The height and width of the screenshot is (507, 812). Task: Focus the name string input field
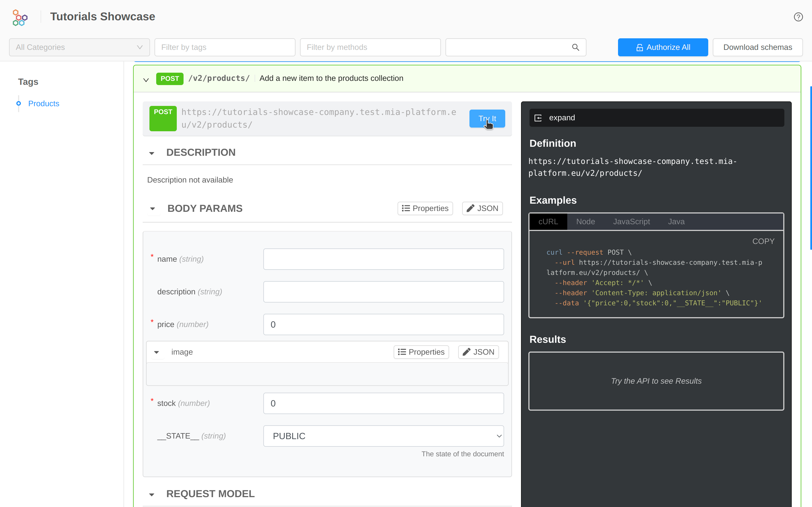[383, 259]
